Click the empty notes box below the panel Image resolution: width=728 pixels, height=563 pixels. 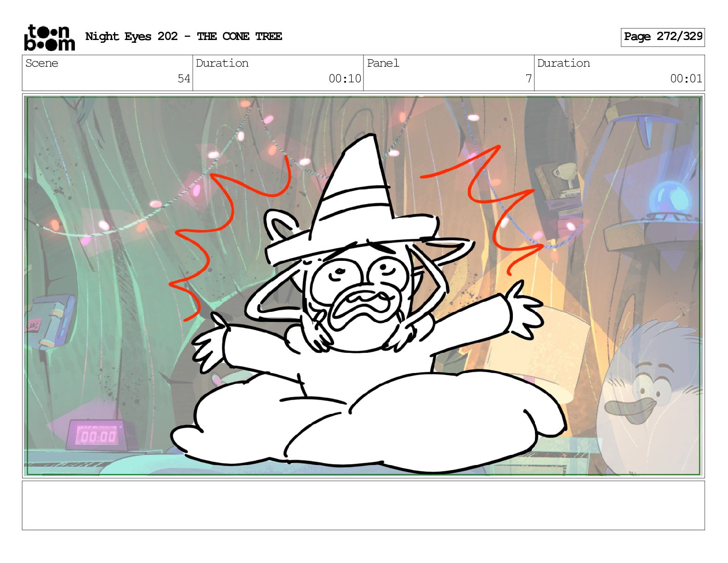pyautogui.click(x=363, y=506)
